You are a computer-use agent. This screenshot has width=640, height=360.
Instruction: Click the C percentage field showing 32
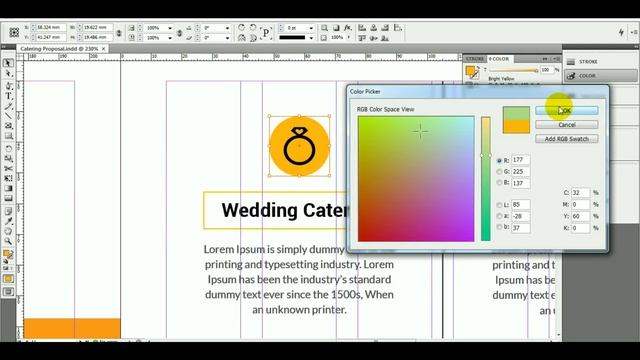pos(580,193)
